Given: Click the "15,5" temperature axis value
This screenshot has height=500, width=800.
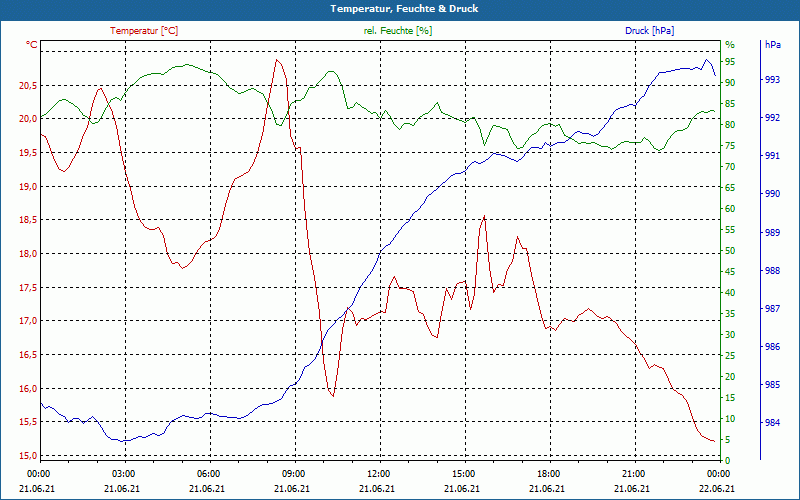Looking at the screenshot, I should [x=28, y=422].
